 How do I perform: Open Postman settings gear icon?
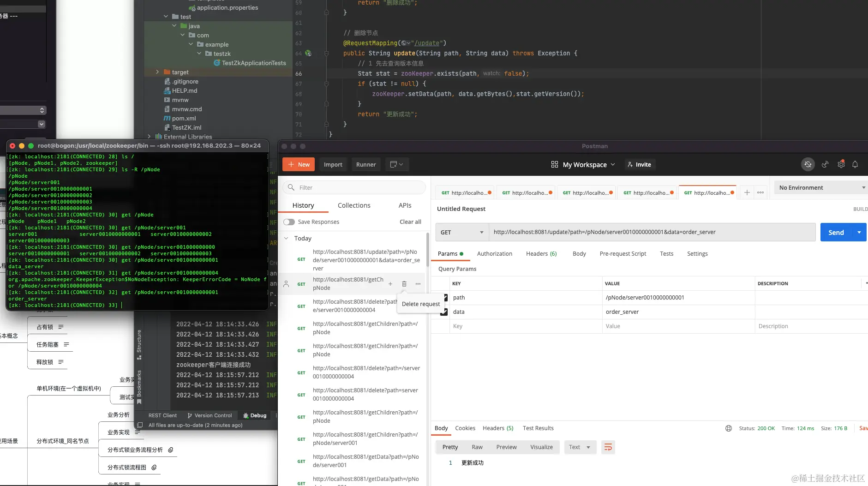841,164
